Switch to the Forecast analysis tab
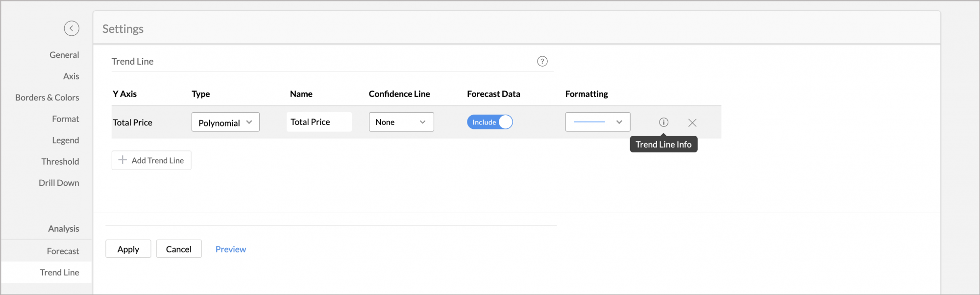 coord(63,251)
